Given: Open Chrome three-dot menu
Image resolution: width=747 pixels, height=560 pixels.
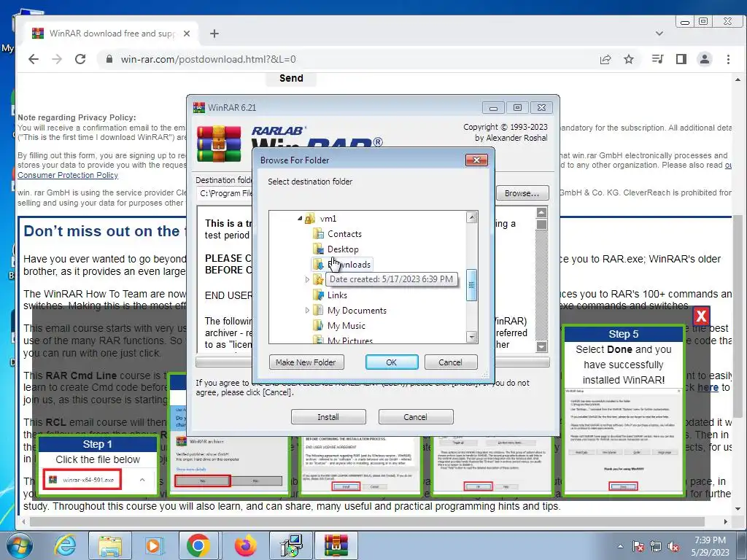Looking at the screenshot, I should 728,59.
